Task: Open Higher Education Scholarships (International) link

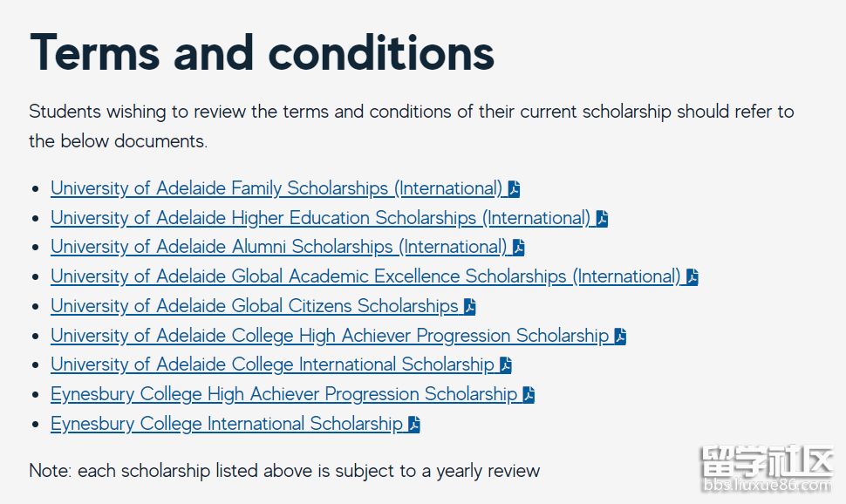Action: click(x=320, y=218)
